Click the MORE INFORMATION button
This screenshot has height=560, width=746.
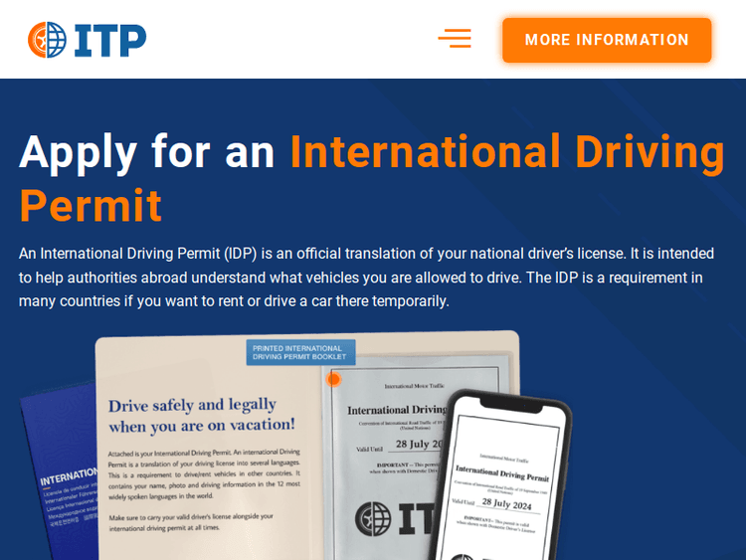607,40
